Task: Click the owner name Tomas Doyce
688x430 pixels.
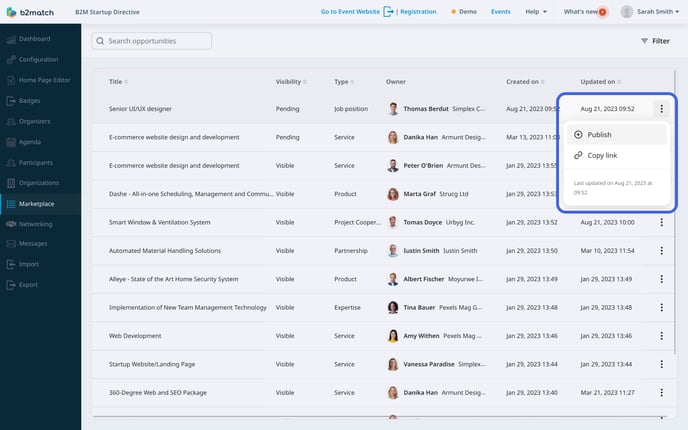Action: (423, 222)
